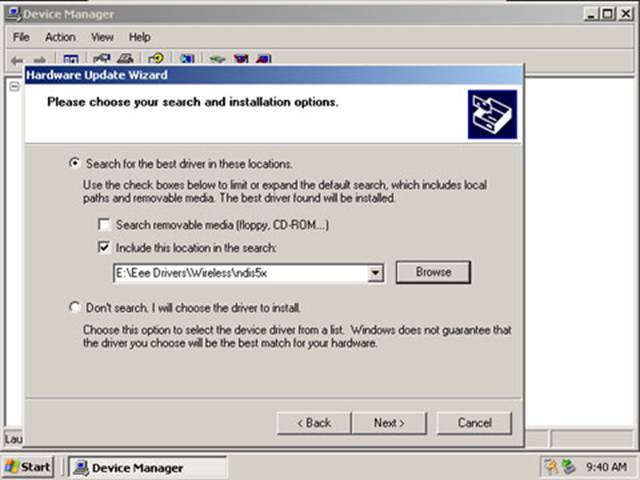Choose 'Don't search. I will choose' radio option
This screenshot has width=640, height=480.
click(x=74, y=308)
